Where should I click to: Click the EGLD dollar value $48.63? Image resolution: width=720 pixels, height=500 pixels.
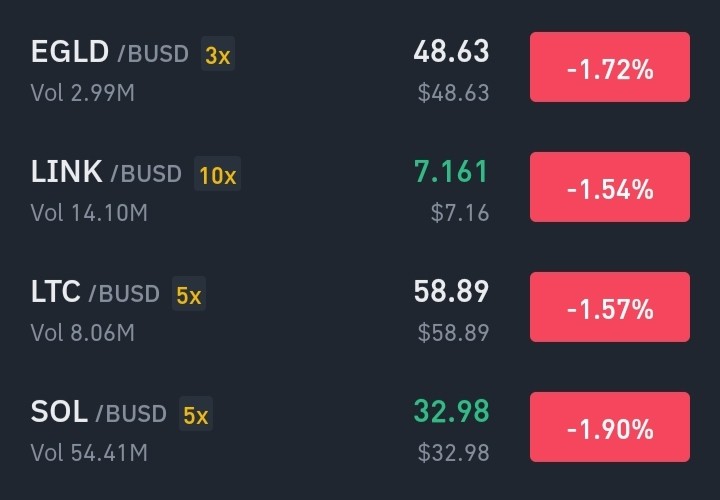pyautogui.click(x=454, y=93)
